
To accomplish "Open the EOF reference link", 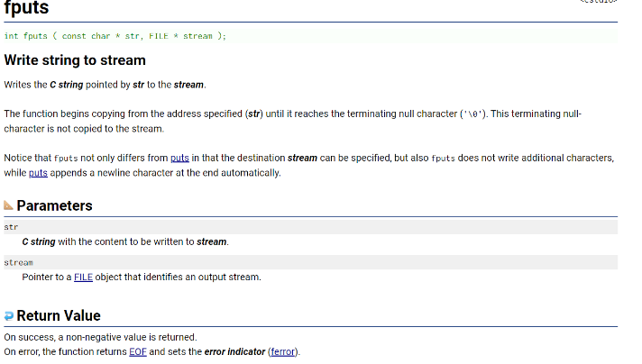I will pyautogui.click(x=138, y=351).
